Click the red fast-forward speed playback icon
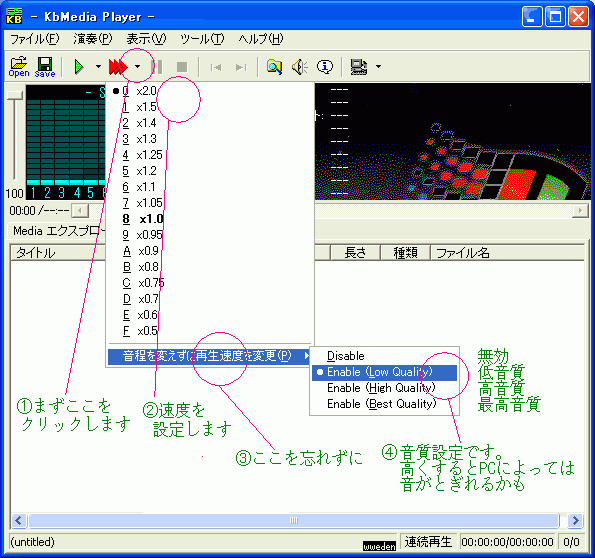The image size is (595, 558). (118, 67)
